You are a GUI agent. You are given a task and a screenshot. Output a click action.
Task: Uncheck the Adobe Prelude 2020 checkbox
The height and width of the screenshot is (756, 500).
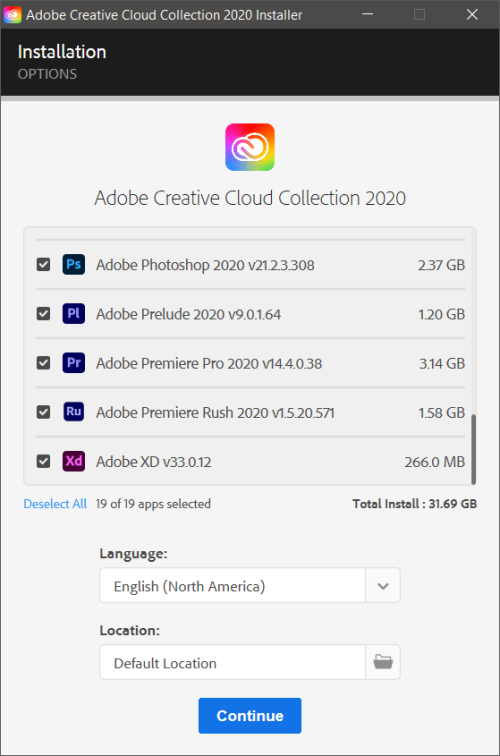pos(43,314)
